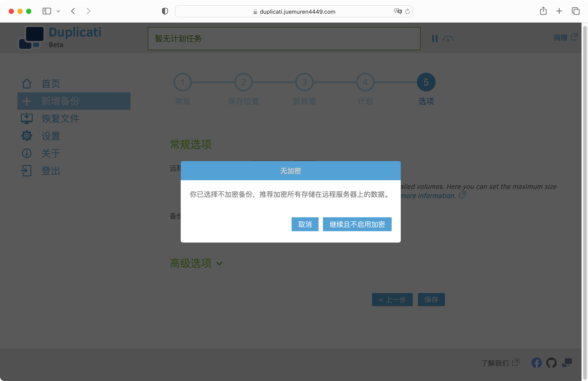Screen dimensions: 588x381
Task: Open the sidebar tab group dropdown arrow
Action: click(x=58, y=11)
